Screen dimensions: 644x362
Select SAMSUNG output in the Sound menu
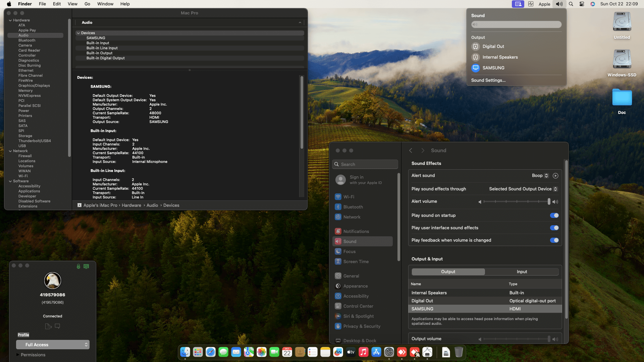tap(516, 68)
